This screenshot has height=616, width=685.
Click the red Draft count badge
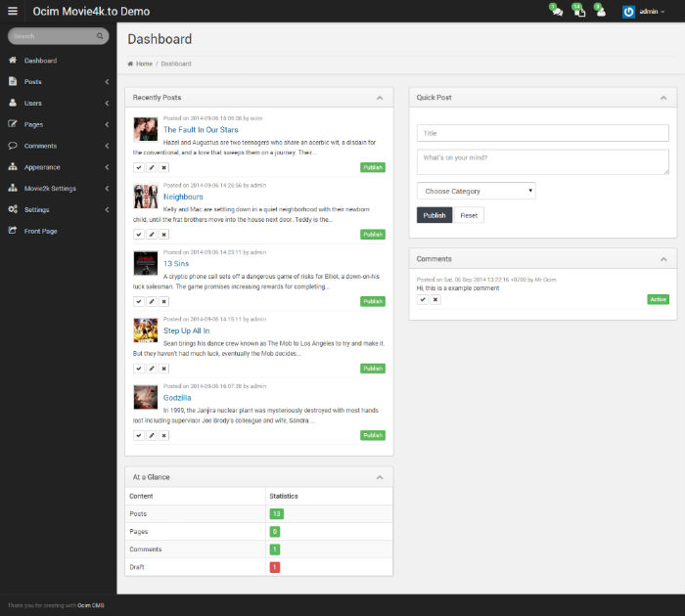[x=275, y=567]
